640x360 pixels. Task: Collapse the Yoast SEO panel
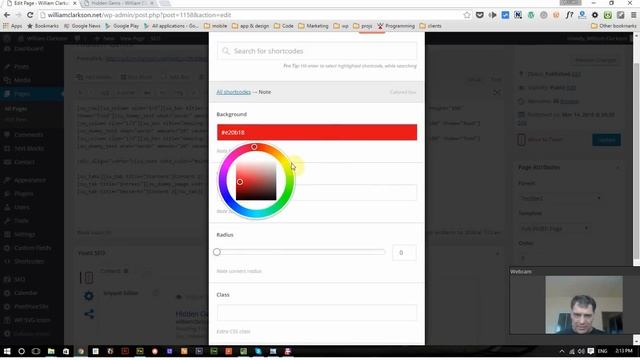pyautogui.click(x=498, y=253)
